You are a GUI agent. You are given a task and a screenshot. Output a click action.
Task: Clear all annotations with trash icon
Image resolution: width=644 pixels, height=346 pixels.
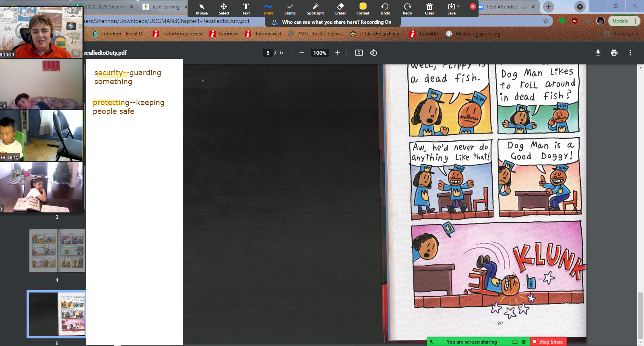(x=429, y=9)
